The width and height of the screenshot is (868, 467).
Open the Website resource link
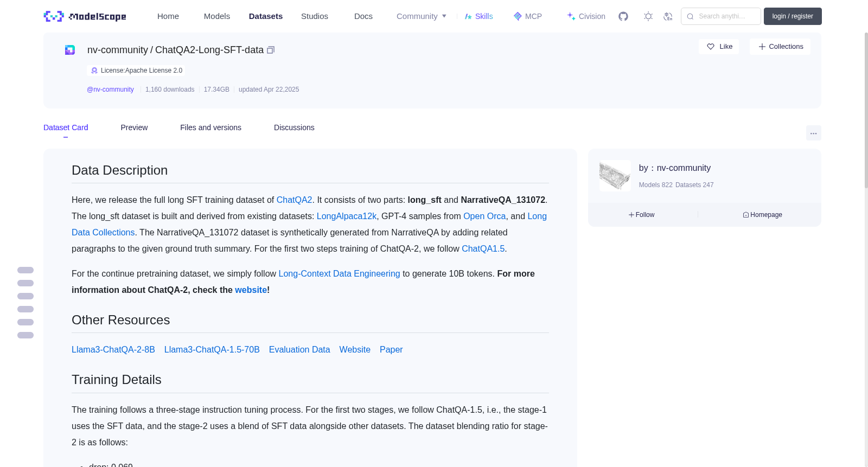point(355,350)
